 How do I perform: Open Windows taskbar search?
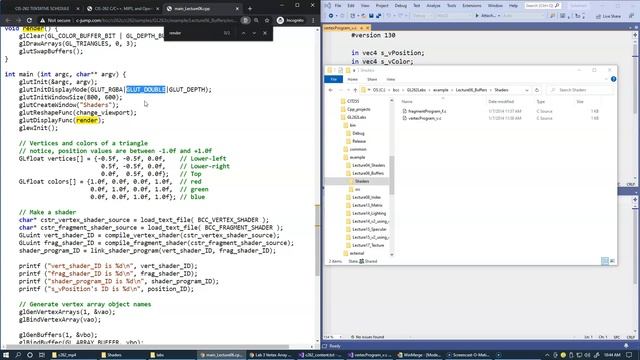pos(18,355)
